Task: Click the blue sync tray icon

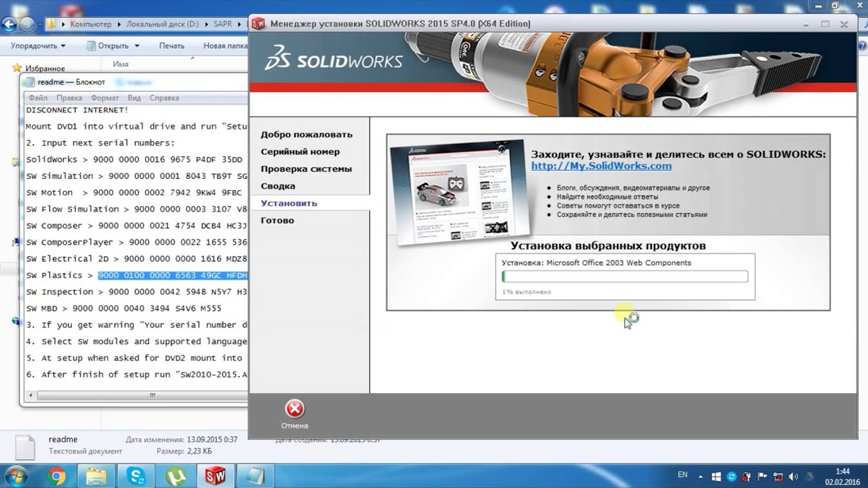Action: click(x=731, y=476)
